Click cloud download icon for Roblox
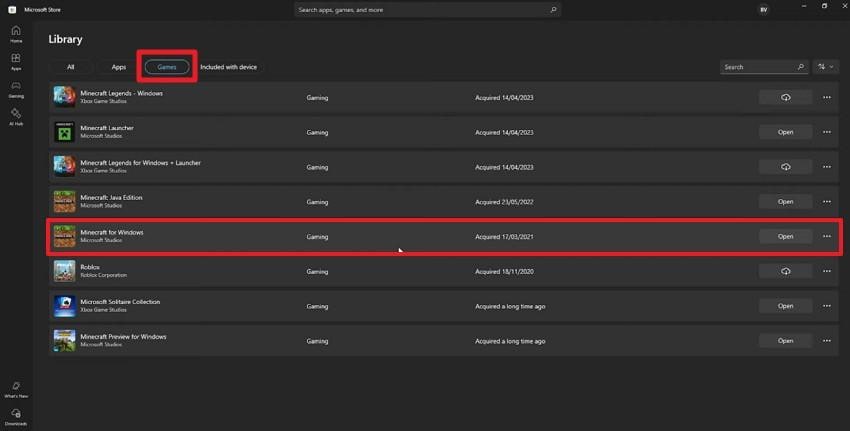This screenshot has width=850, height=431. [785, 271]
